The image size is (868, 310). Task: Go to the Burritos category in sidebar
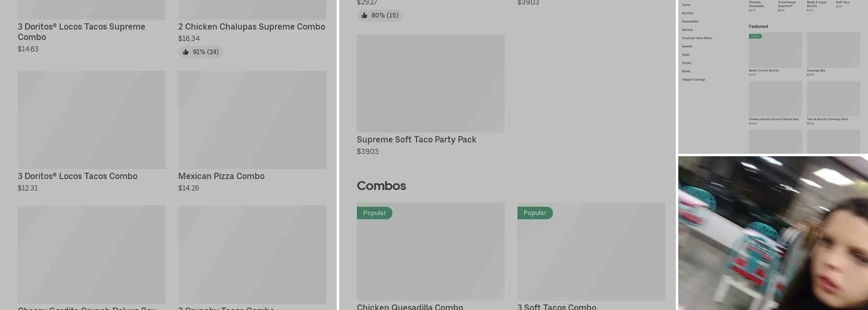coord(688,13)
